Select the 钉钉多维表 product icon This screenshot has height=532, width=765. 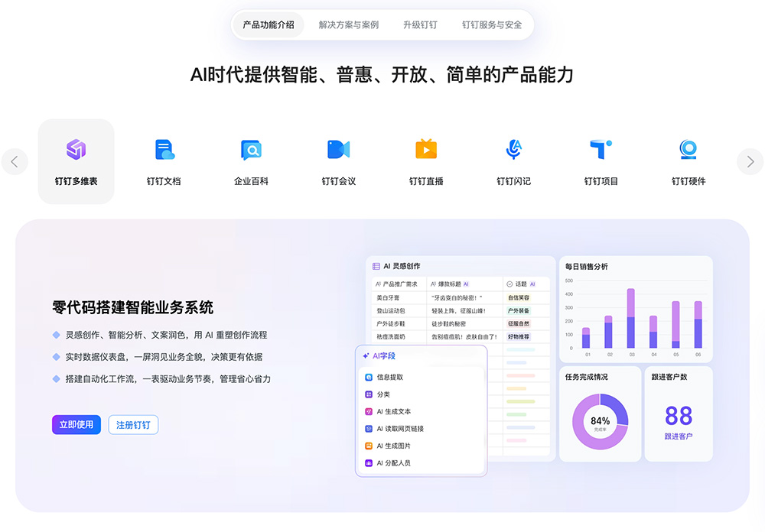(x=76, y=149)
